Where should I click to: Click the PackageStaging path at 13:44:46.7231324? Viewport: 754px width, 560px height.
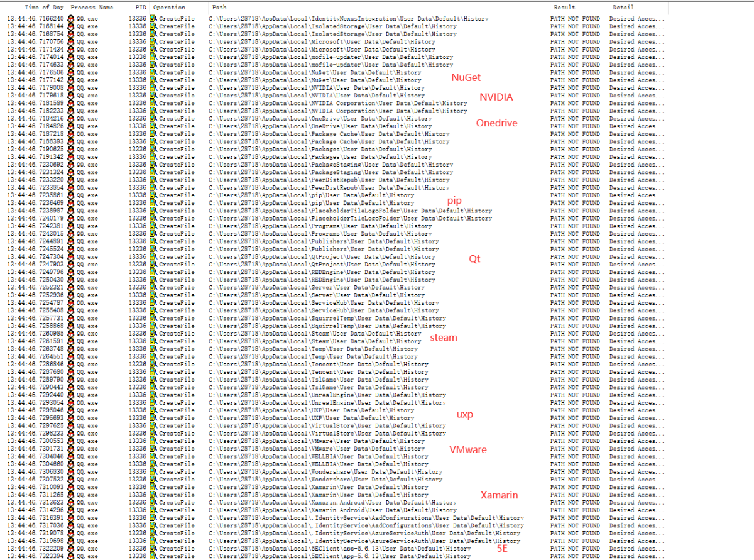point(331,172)
